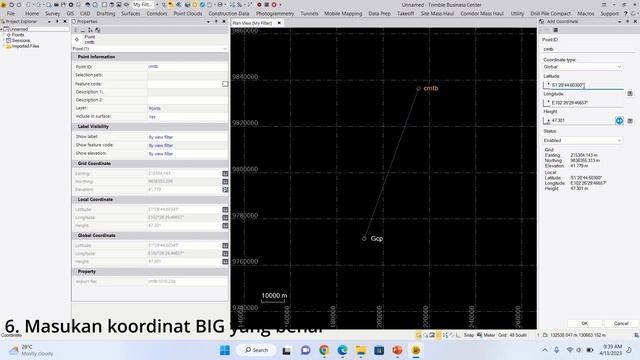
Task: Select the Plan View [My Filter] tab
Action: (252, 23)
